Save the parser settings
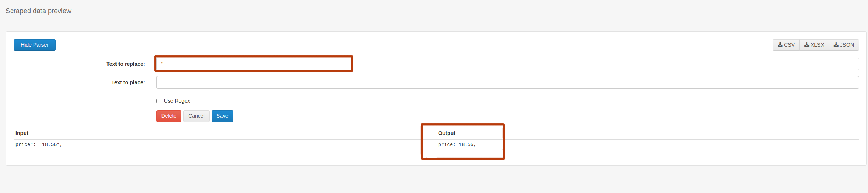 pyautogui.click(x=222, y=116)
